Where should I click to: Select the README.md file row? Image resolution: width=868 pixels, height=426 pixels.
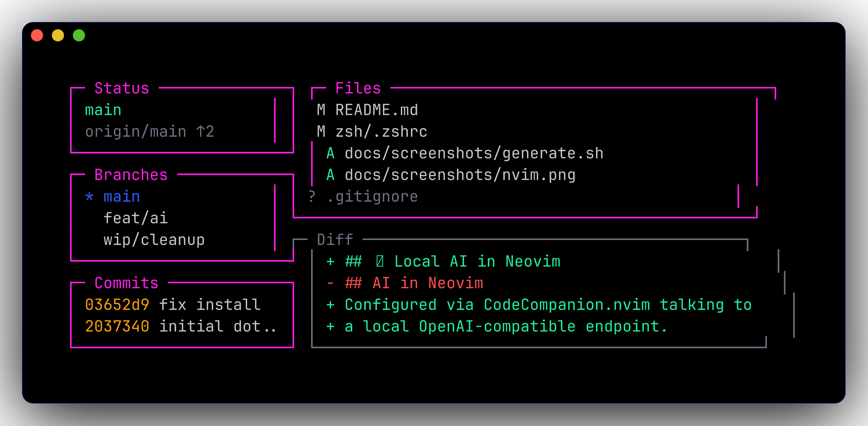click(x=367, y=110)
